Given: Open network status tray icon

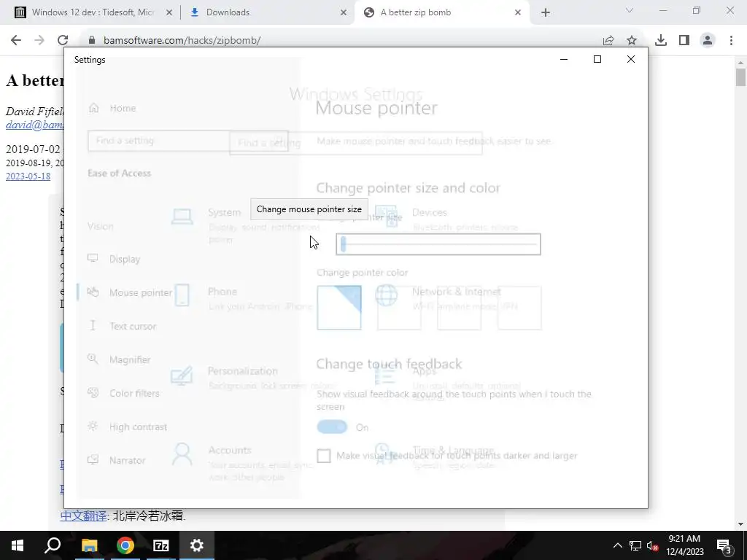Looking at the screenshot, I should [x=635, y=545].
